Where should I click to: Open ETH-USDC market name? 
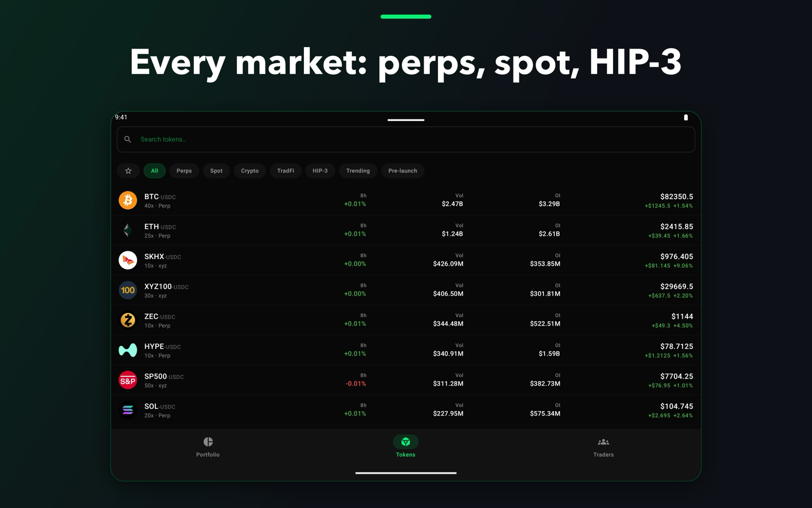[160, 227]
